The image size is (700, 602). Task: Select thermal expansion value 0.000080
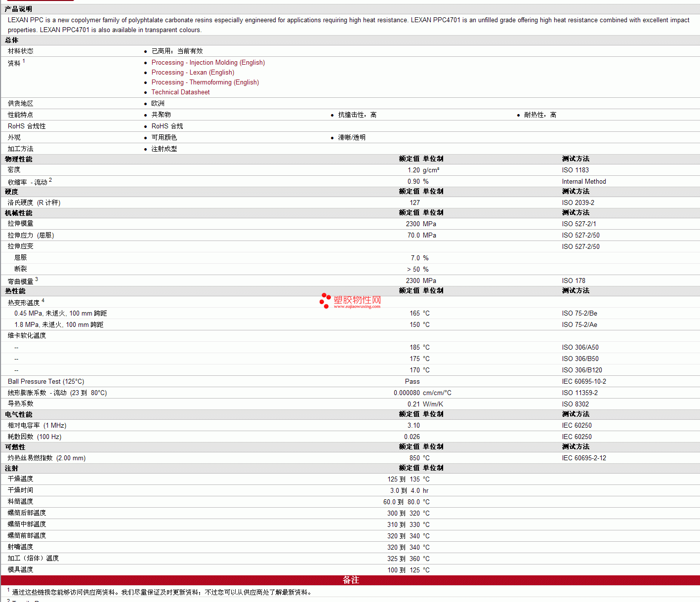coord(407,393)
